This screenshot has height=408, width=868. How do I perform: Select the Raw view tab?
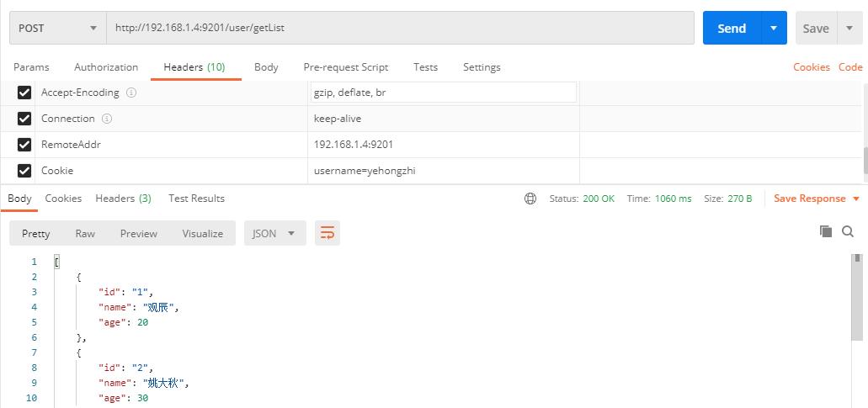85,234
